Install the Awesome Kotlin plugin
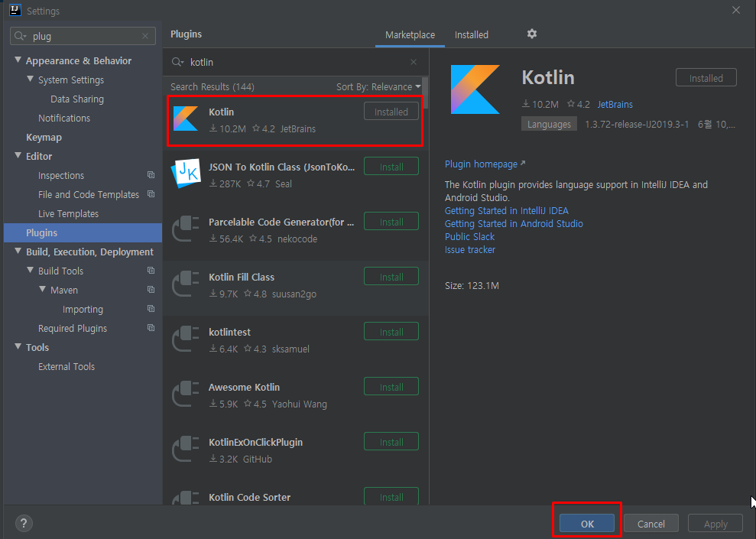Image resolution: width=756 pixels, height=539 pixels. 391,387
